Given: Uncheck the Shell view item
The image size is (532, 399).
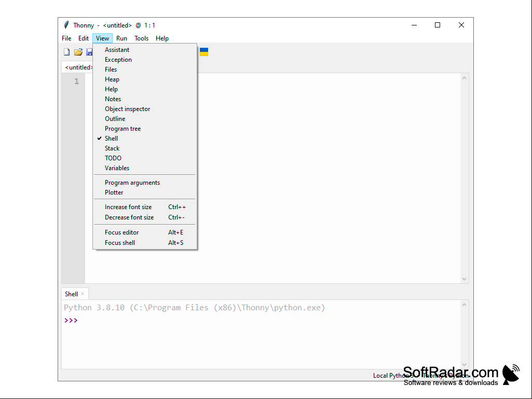Looking at the screenshot, I should pyautogui.click(x=145, y=138).
